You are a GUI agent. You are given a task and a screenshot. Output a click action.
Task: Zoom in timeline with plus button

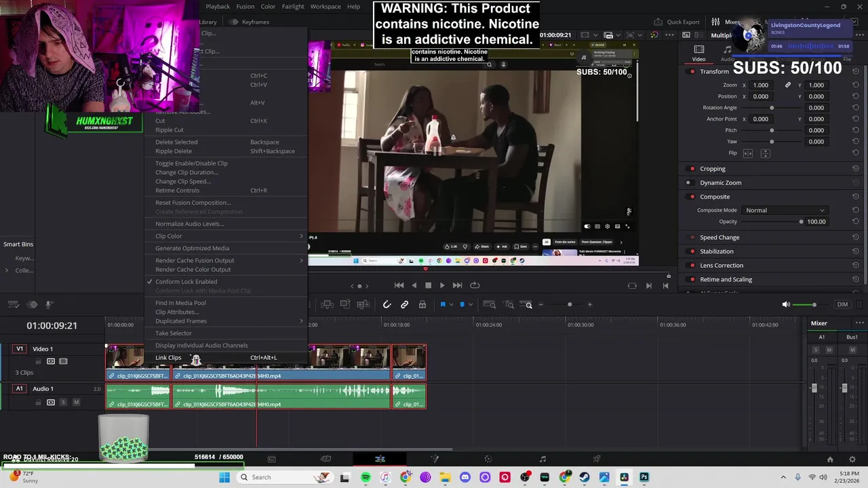[589, 305]
